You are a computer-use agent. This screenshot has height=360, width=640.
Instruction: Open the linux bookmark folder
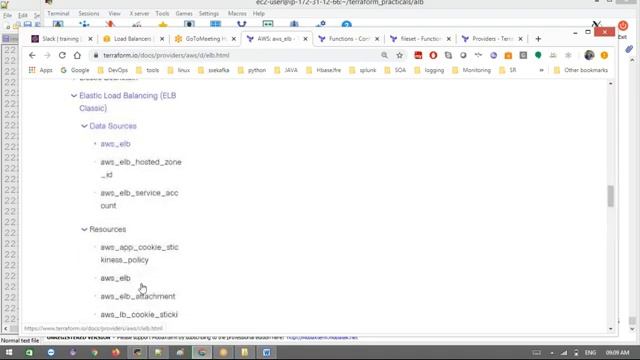point(178,70)
